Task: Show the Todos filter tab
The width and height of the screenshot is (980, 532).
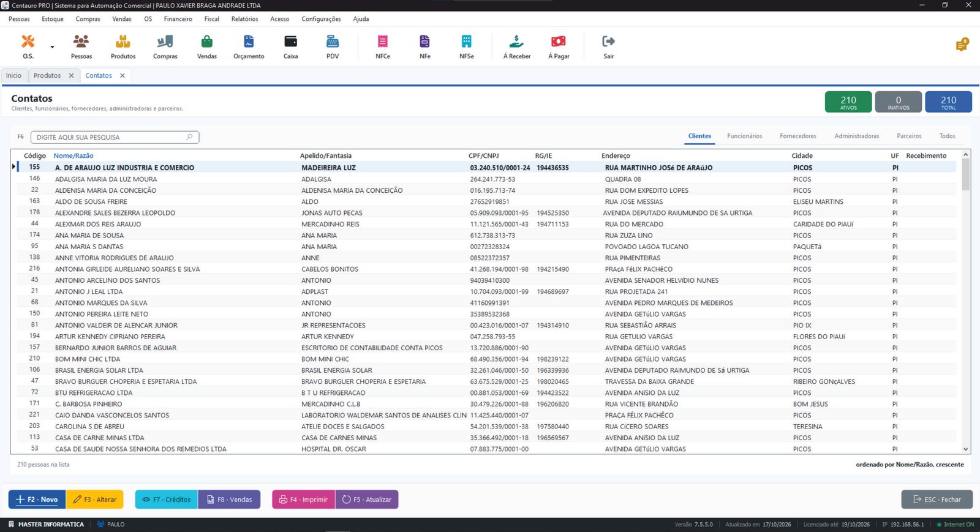Action: click(x=947, y=136)
